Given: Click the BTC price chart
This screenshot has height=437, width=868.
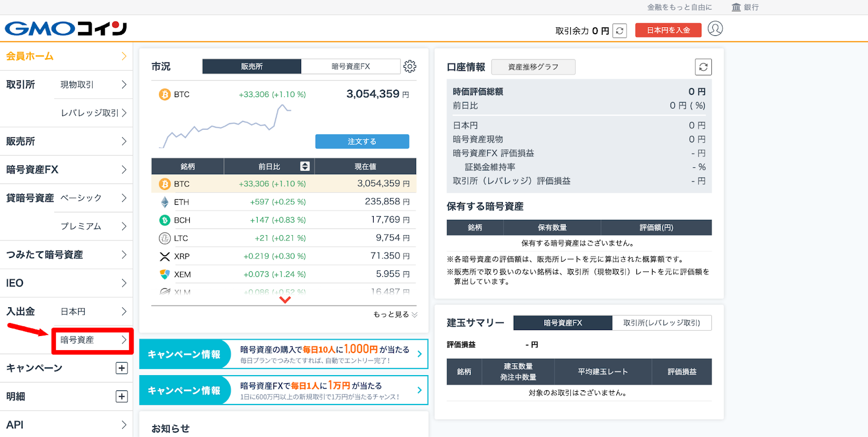Looking at the screenshot, I should pos(225,126).
